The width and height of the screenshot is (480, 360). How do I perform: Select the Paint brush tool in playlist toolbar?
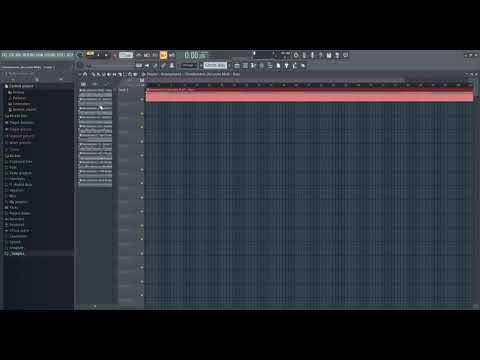click(x=99, y=74)
